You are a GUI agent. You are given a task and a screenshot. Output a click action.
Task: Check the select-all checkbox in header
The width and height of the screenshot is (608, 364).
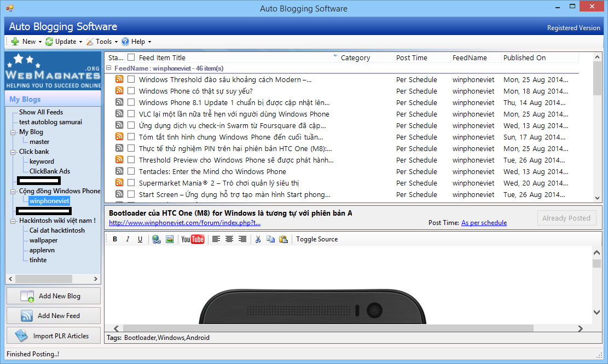pos(131,57)
